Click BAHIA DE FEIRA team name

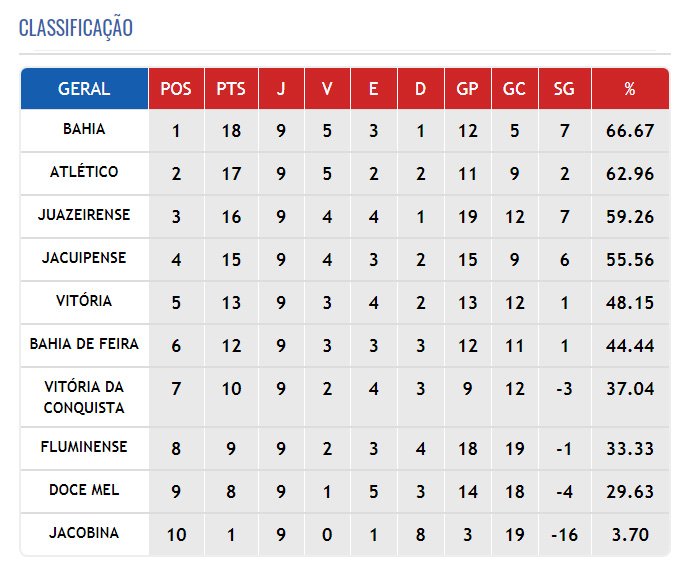coord(84,344)
